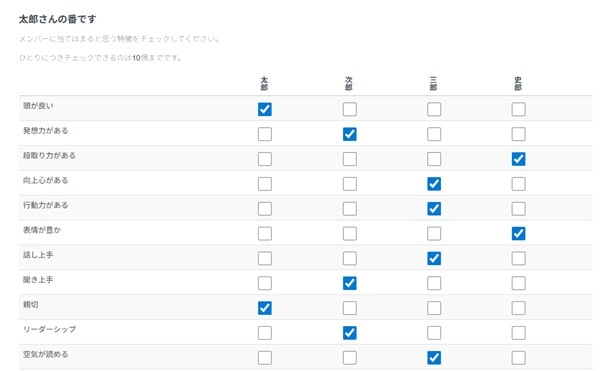Check 話し上手 for 史郎

(518, 259)
